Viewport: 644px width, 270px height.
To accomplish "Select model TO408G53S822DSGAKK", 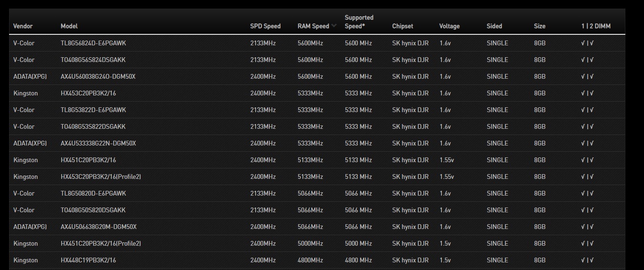I will [x=93, y=126].
